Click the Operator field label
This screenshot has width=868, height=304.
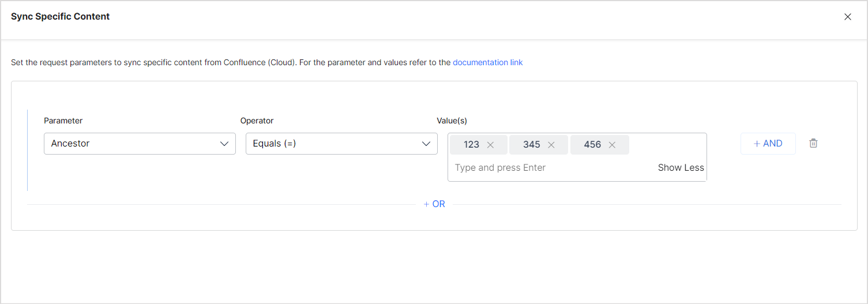(257, 121)
